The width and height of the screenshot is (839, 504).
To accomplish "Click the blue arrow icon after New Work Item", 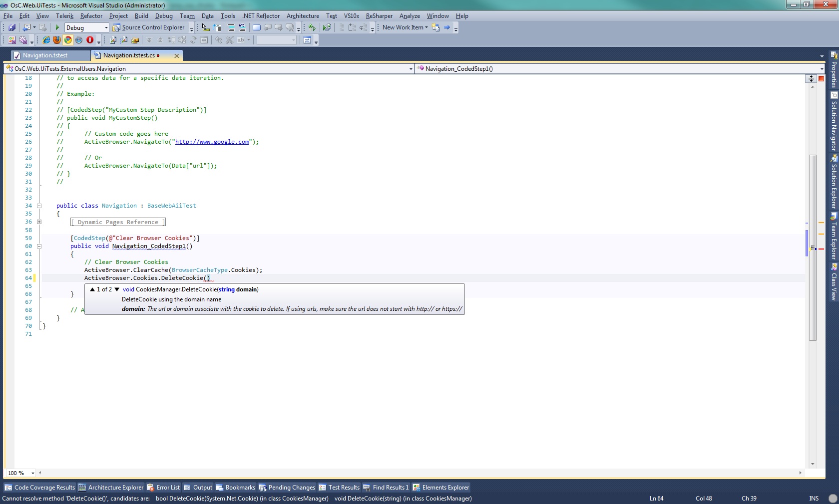I will pos(447,27).
